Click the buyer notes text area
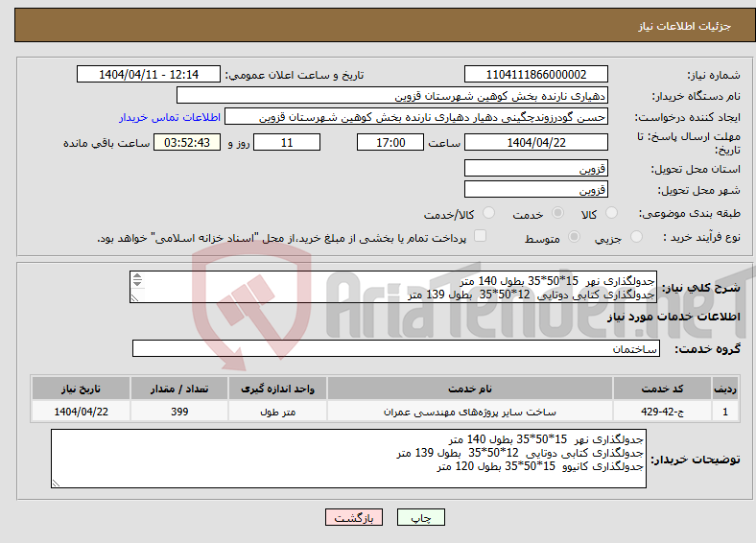 tap(348, 459)
